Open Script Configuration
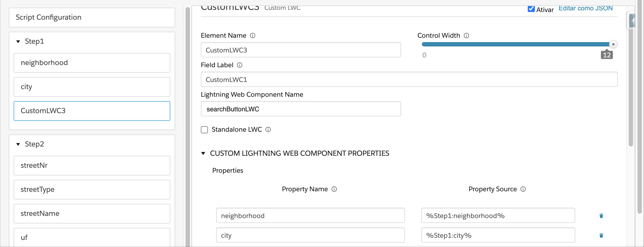Screen dimensions: 644x247 92,17
